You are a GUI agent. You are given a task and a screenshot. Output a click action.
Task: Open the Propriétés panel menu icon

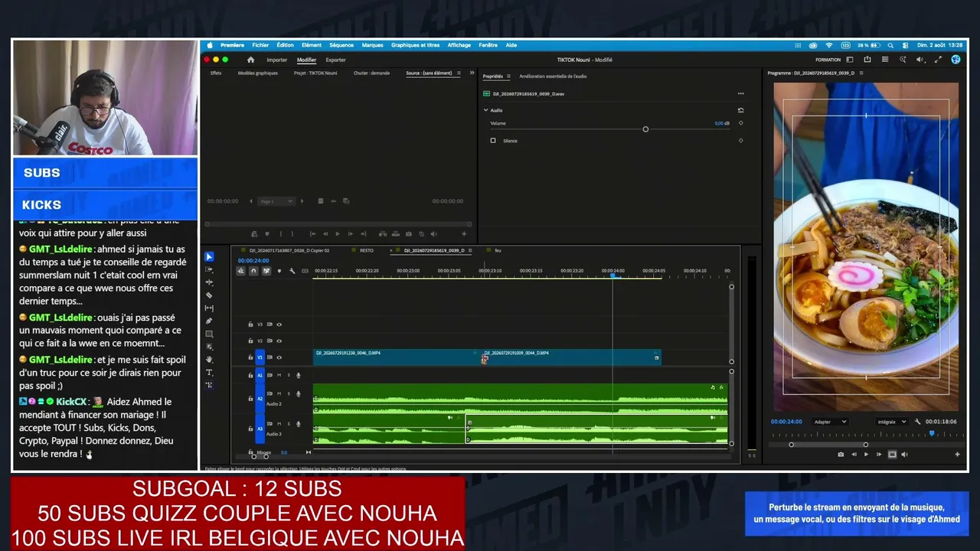508,77
